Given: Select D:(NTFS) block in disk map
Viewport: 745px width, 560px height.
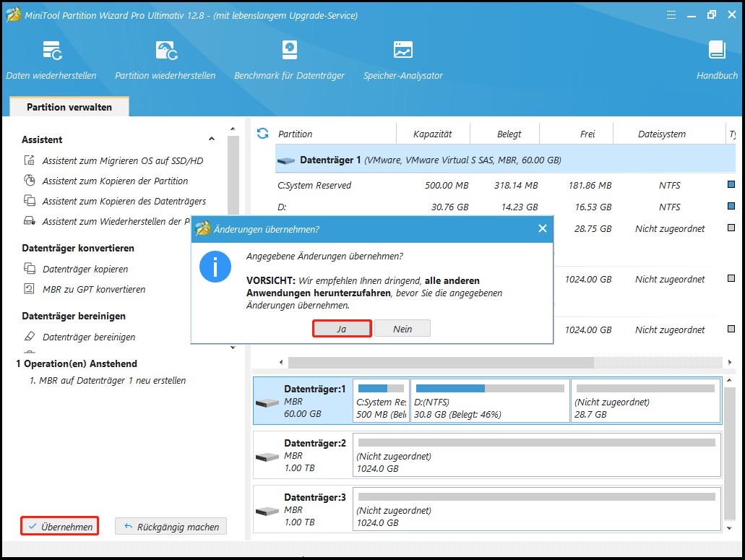Looking at the screenshot, I should tap(490, 401).
